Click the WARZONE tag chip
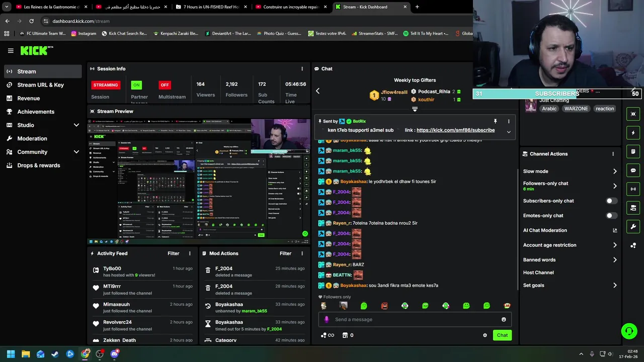 (x=576, y=109)
